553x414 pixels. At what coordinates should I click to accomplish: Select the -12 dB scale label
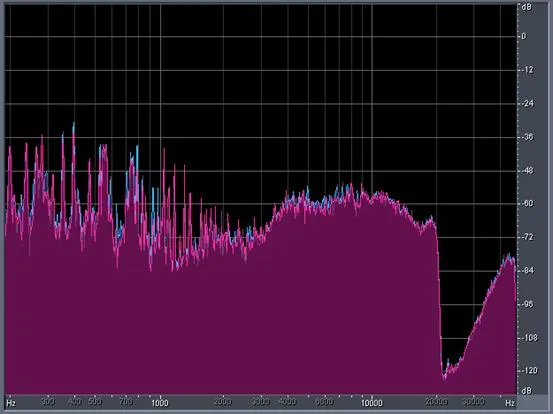tap(526, 70)
